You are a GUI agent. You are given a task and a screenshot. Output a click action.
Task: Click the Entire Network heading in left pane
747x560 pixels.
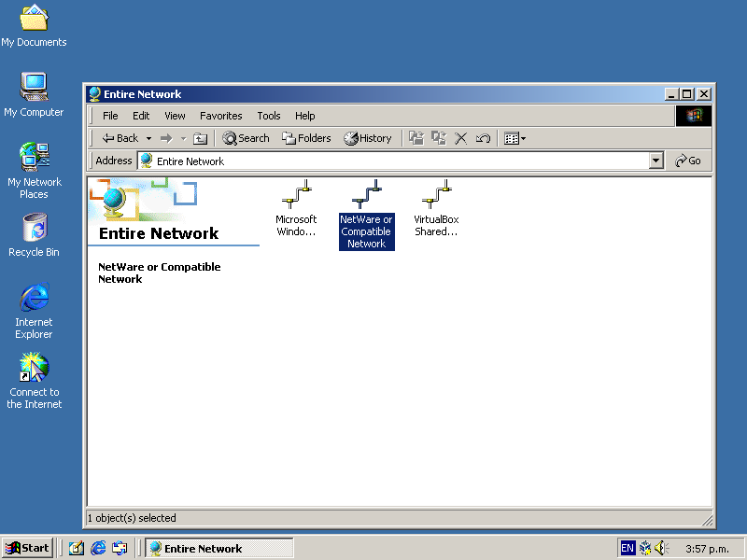[x=159, y=233]
